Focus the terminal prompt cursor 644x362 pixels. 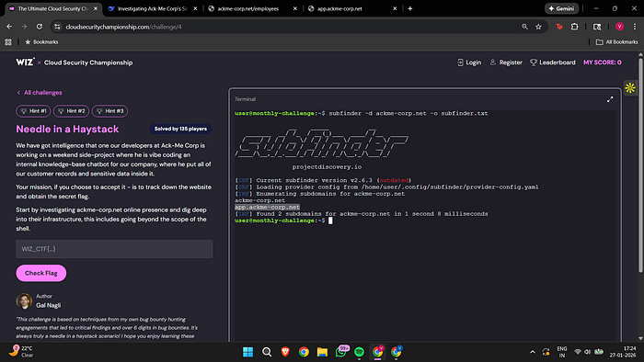click(x=330, y=221)
